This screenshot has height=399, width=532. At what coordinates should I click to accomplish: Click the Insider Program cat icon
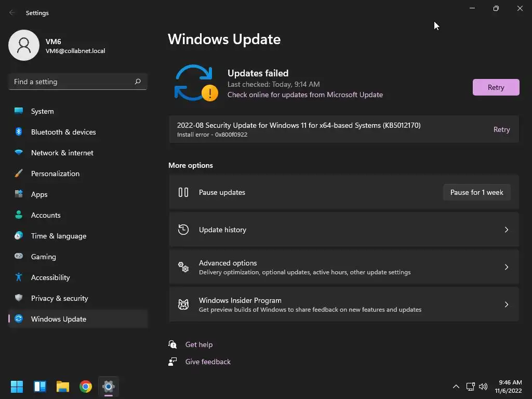tap(183, 304)
